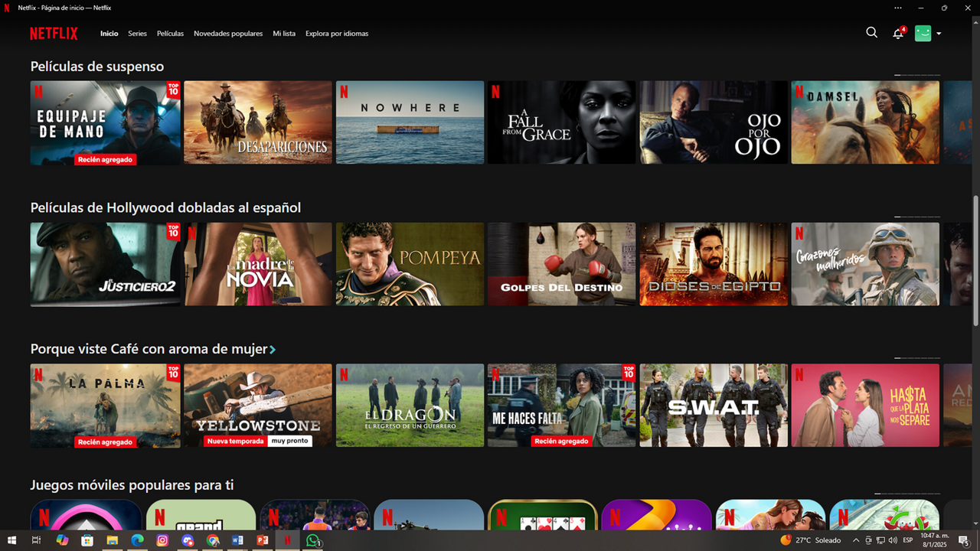Open Microsoft Store from taskbar
The image size is (980, 551).
coord(87,540)
